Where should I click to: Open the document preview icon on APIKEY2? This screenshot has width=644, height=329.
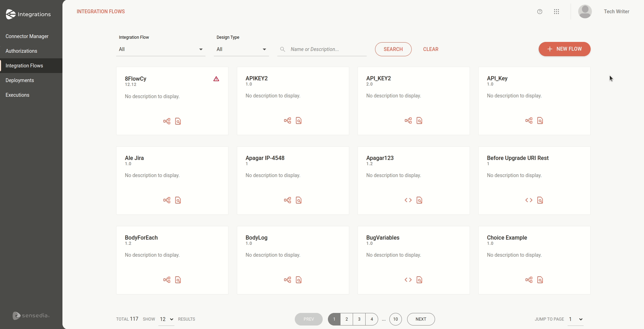point(298,120)
